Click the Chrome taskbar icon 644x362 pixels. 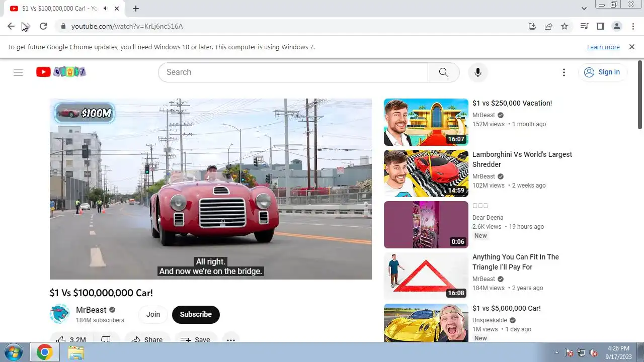point(44,352)
